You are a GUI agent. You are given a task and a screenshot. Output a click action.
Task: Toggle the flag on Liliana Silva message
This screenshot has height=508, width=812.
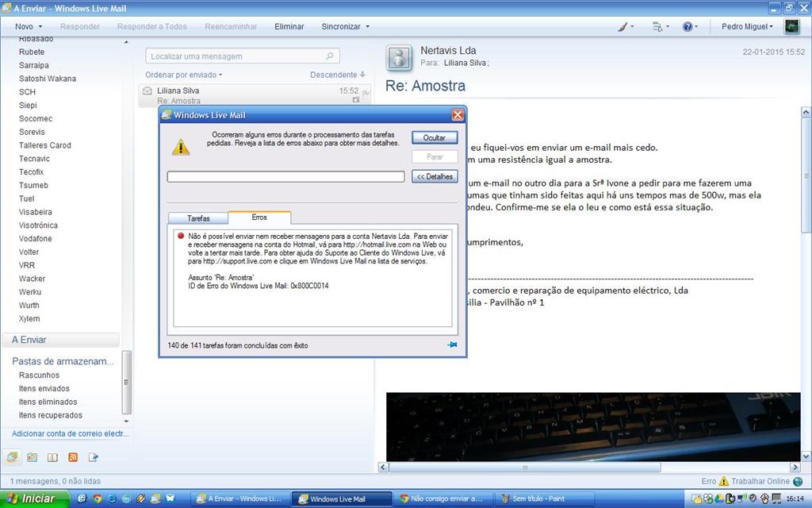coord(366,94)
